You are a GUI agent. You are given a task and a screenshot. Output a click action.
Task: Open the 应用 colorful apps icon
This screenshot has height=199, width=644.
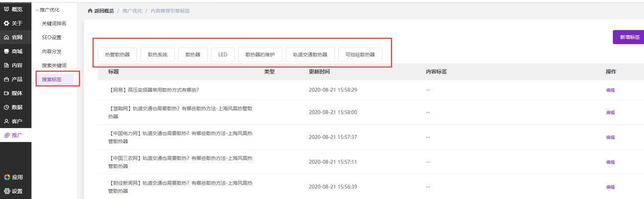tap(7, 177)
